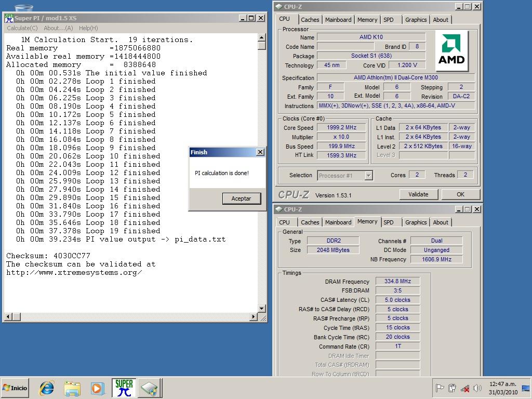Viewport: 532px width, 399px height.
Task: Click the memory Type value DDR2
Action: (333, 241)
